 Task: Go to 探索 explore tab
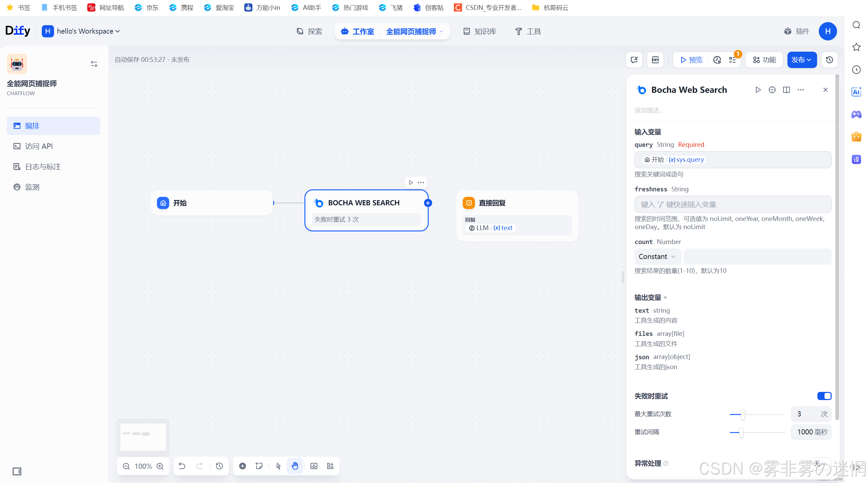(x=309, y=32)
